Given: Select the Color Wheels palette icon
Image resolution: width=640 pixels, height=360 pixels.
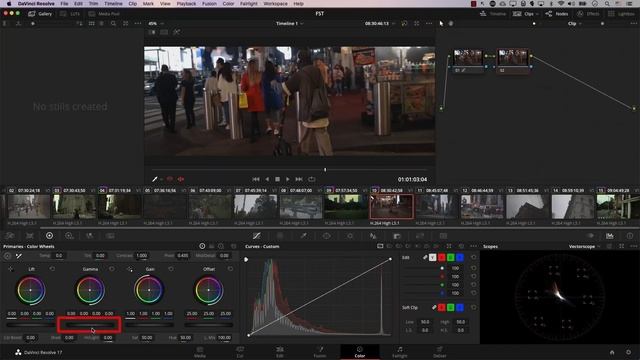Looking at the screenshot, I should [49, 236].
